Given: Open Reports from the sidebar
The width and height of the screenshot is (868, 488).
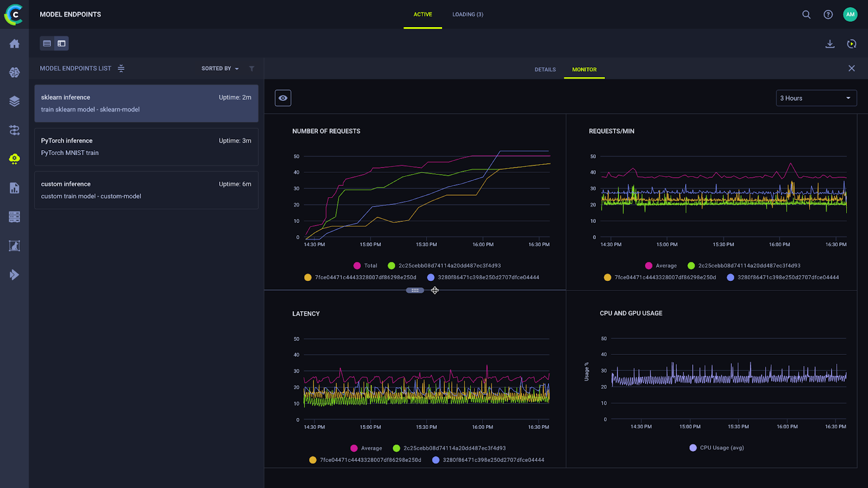Looking at the screenshot, I should [x=14, y=188].
